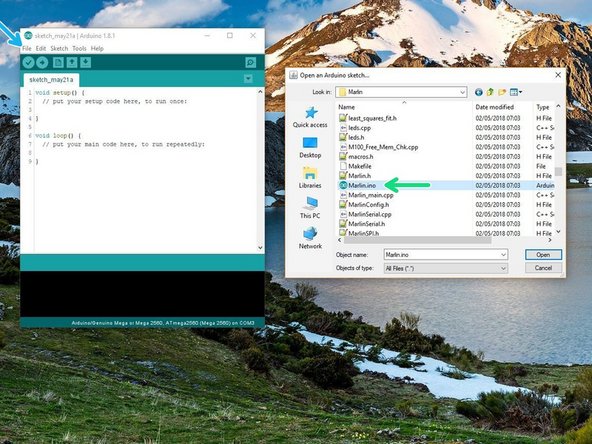Select the leds.cpp file

(x=359, y=128)
